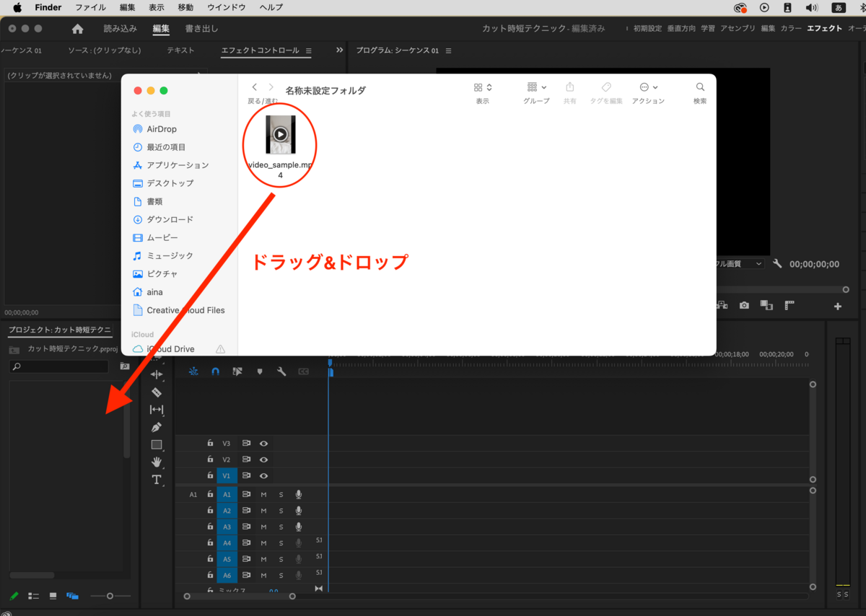Open Finder action dropdown
Screen dimensions: 866x616
(648, 87)
